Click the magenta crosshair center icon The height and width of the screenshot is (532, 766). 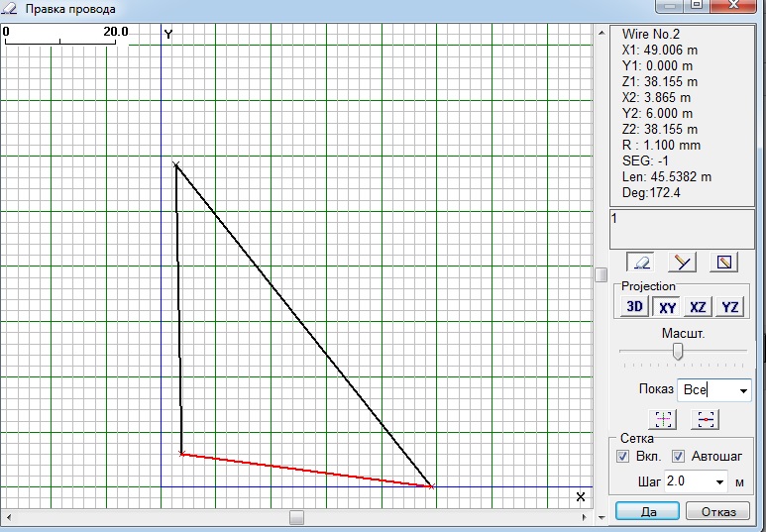[x=663, y=419]
